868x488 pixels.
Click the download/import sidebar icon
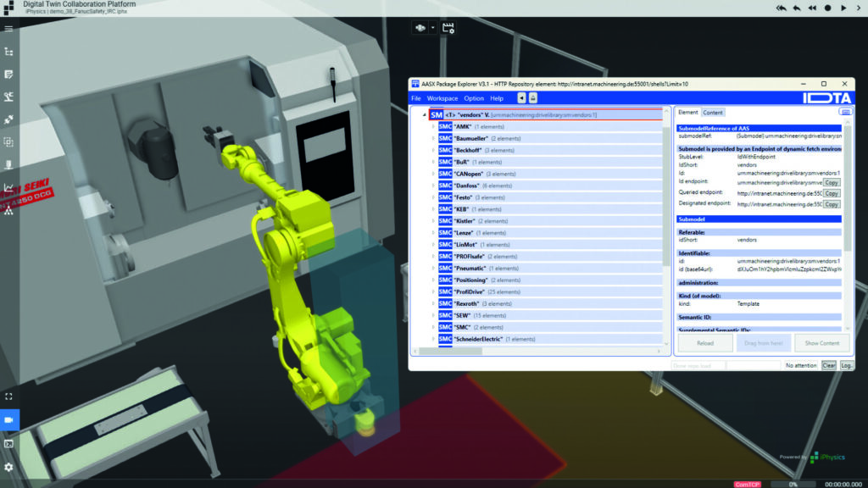pos(8,165)
